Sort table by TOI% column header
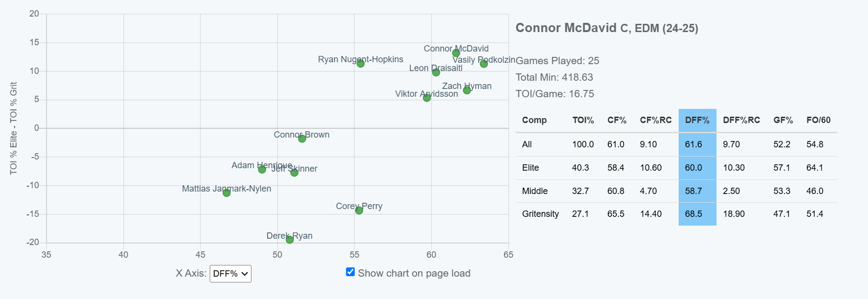Viewport: 868px width, 299px height. click(583, 120)
